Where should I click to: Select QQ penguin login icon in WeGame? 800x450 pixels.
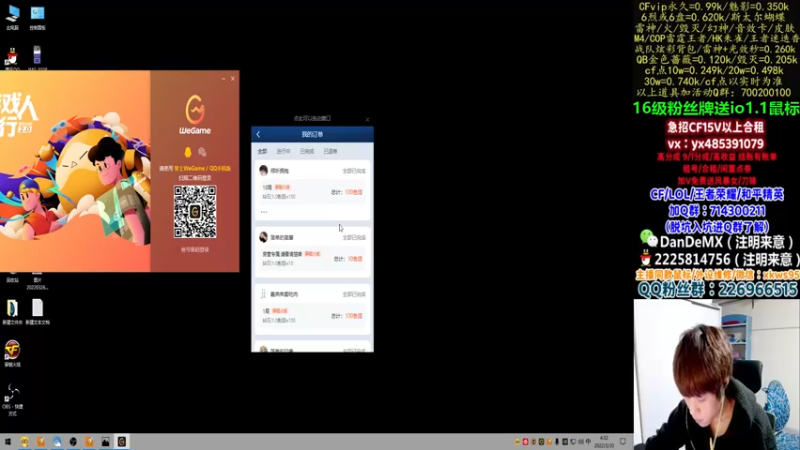(x=188, y=152)
